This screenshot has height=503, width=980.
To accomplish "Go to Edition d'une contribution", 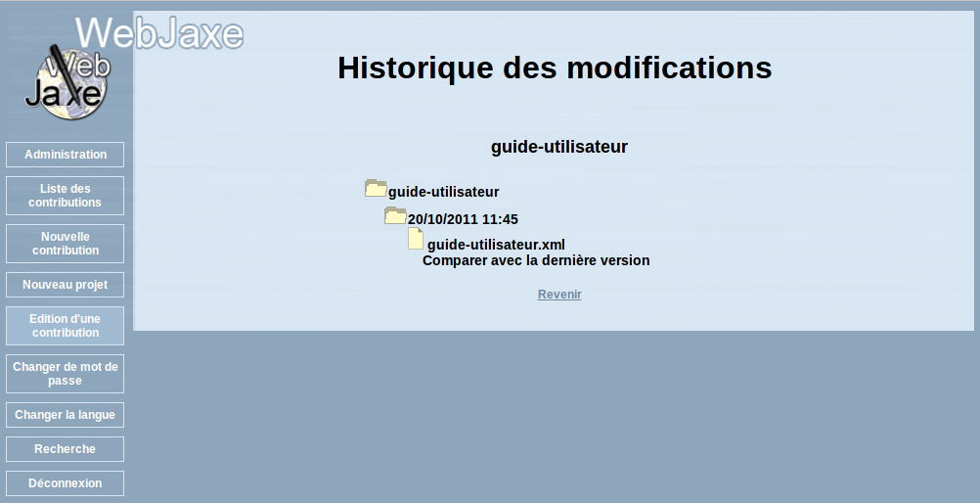I will pos(66,326).
